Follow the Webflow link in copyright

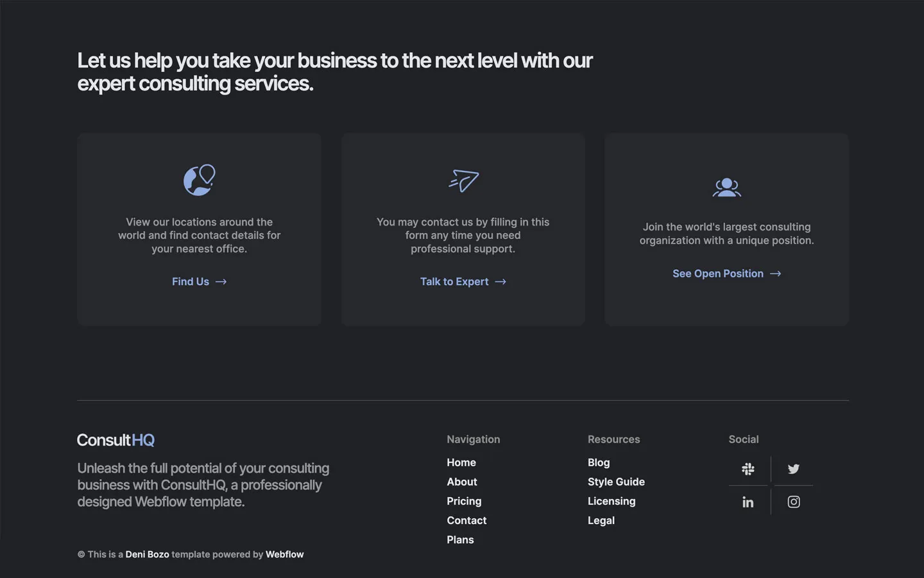click(x=285, y=554)
